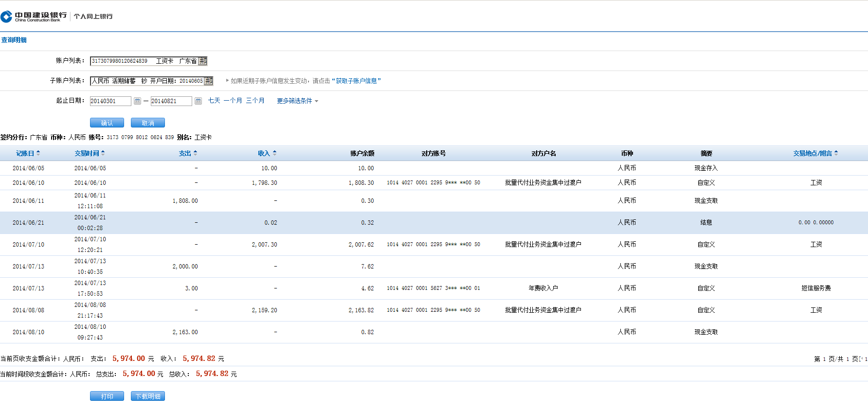
Task: Sort by 支出 column arrows
Action: tap(195, 153)
